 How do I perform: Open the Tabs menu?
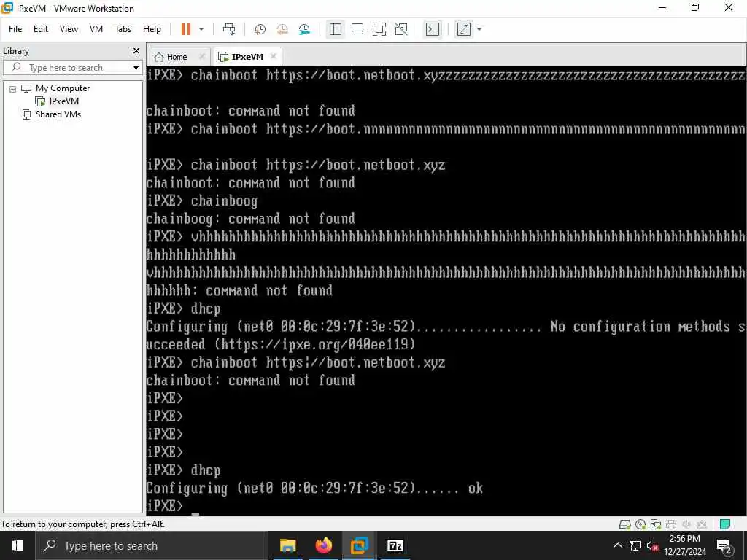pos(123,29)
